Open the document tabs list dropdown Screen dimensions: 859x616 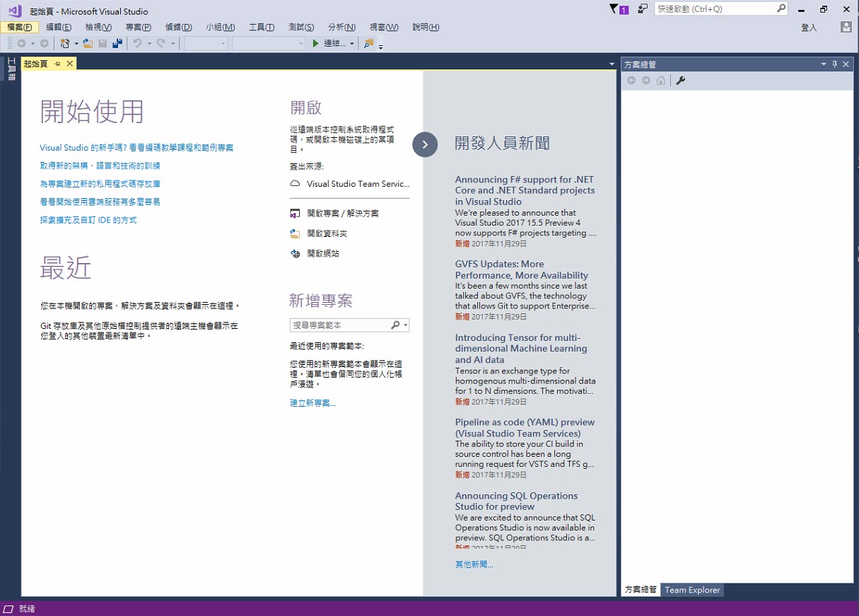point(612,64)
